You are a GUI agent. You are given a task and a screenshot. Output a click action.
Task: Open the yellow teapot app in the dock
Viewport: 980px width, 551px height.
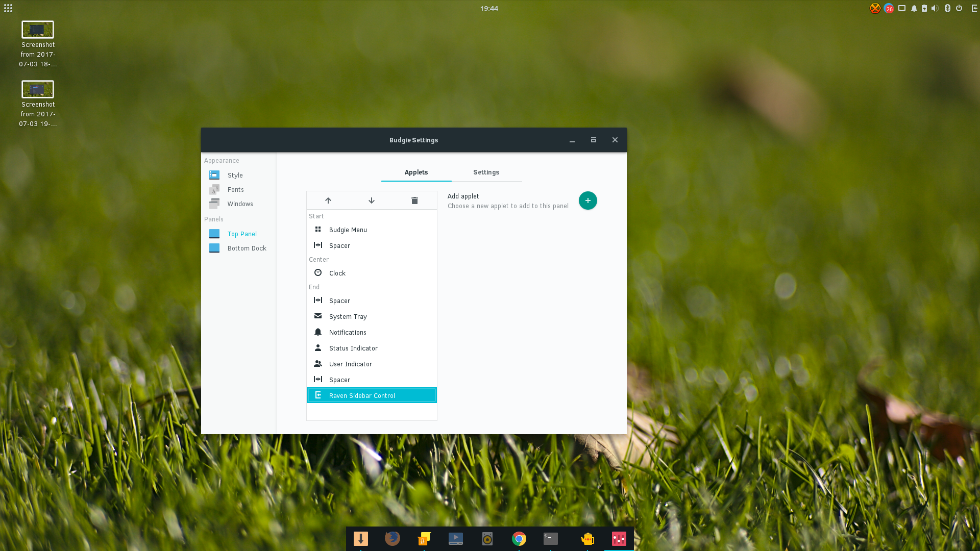[x=587, y=539]
